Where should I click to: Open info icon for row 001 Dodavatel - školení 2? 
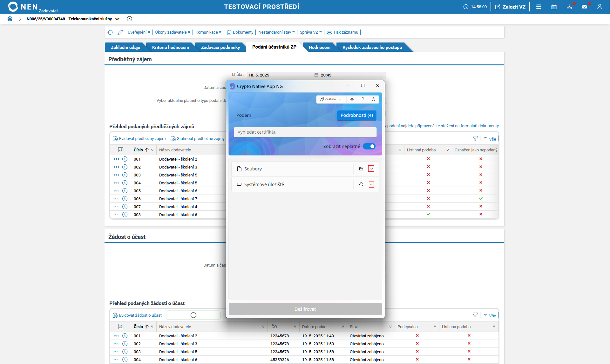tap(125, 159)
